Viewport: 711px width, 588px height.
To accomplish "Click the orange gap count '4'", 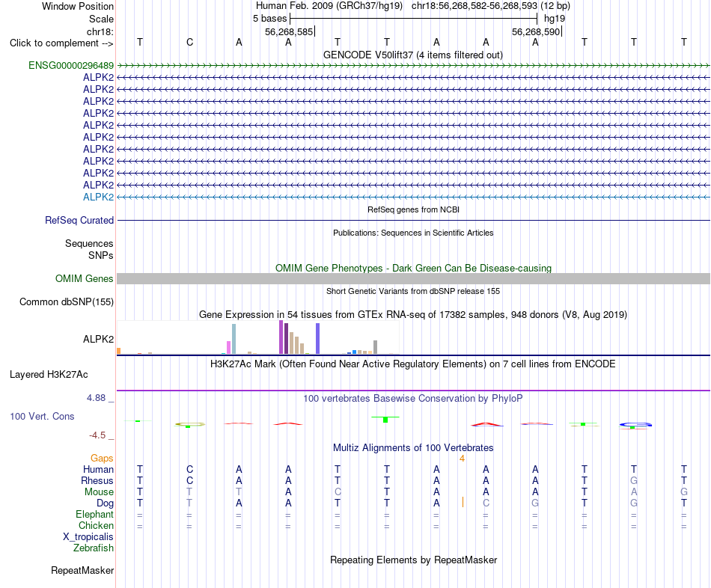I will coord(462,459).
